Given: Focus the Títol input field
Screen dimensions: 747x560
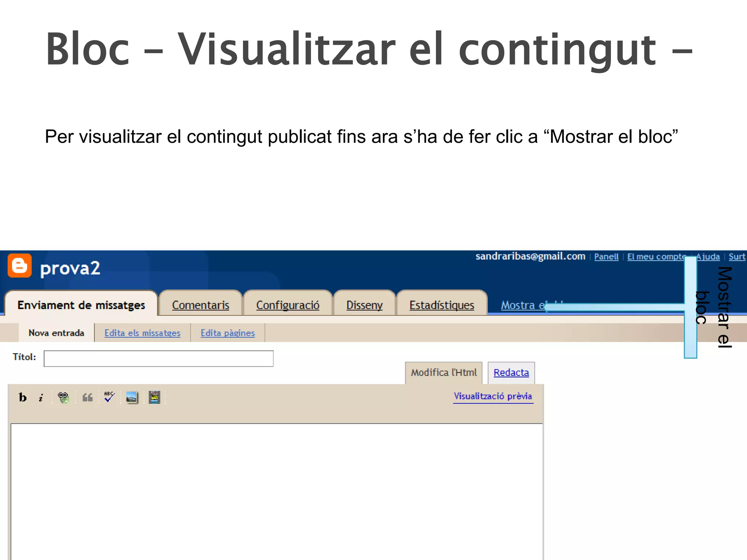Looking at the screenshot, I should [x=158, y=358].
